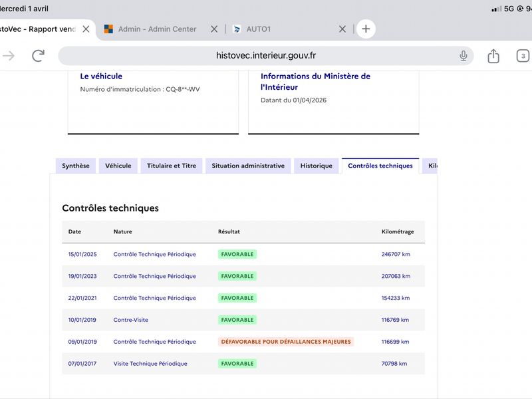Select the Titulaire et Titre tab
This screenshot has height=399, width=532.
(x=172, y=166)
